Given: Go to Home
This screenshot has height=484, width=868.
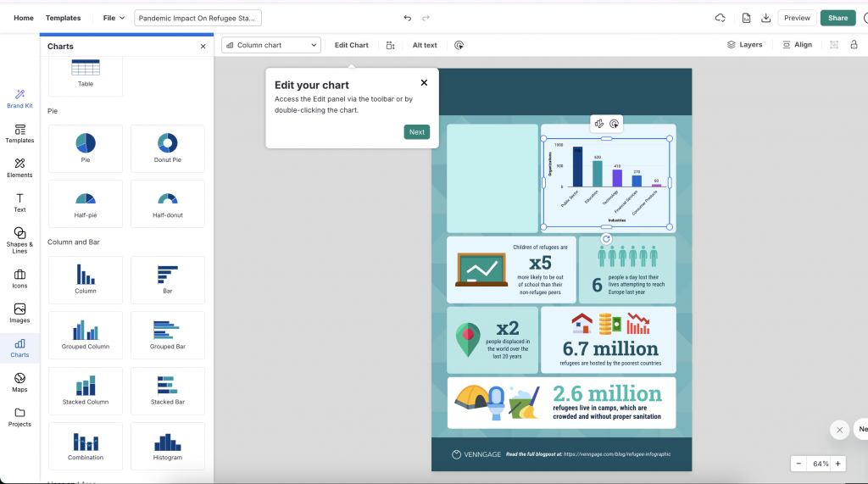Looking at the screenshot, I should pyautogui.click(x=23, y=18).
